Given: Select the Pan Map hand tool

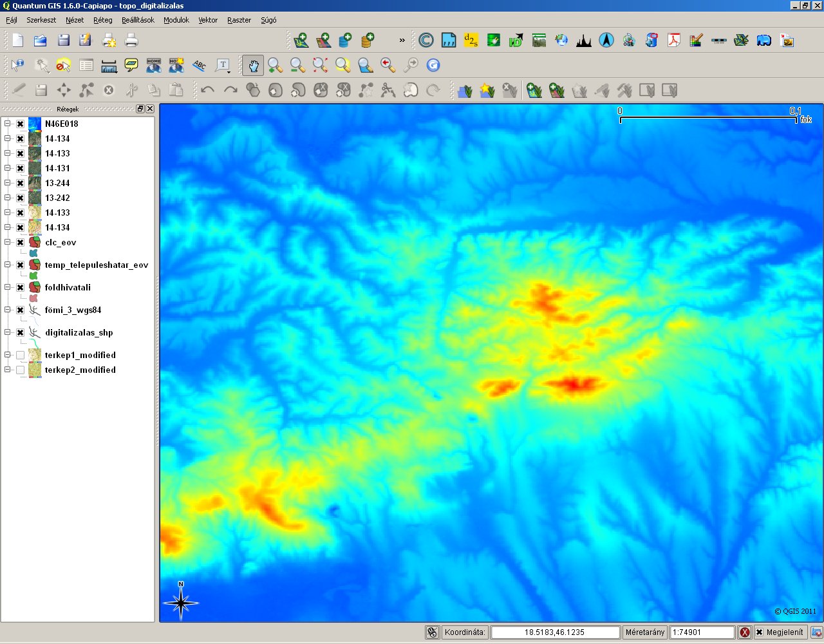Looking at the screenshot, I should coord(253,65).
